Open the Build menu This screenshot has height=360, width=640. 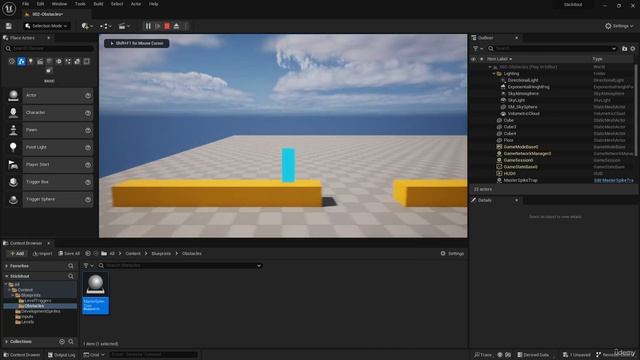coord(98,4)
